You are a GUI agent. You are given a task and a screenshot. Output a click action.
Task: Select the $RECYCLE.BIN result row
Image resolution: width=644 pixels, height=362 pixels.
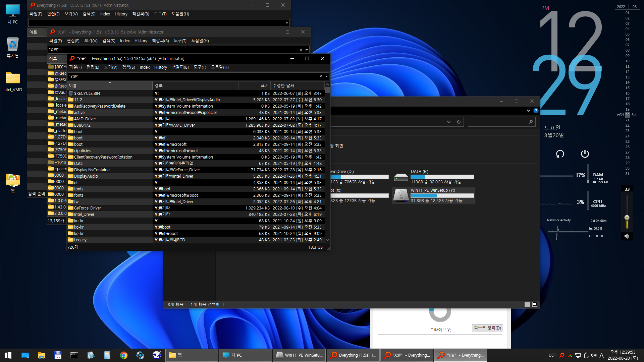tap(196, 93)
